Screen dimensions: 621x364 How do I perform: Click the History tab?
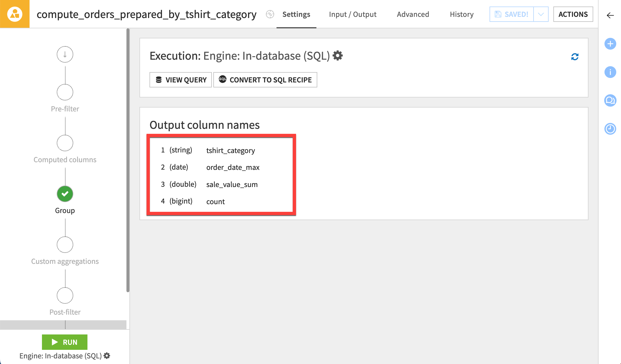tap(461, 14)
